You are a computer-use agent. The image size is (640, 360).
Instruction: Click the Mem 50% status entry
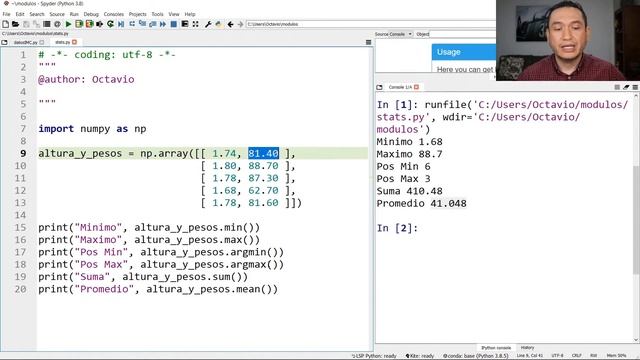[x=616, y=356]
